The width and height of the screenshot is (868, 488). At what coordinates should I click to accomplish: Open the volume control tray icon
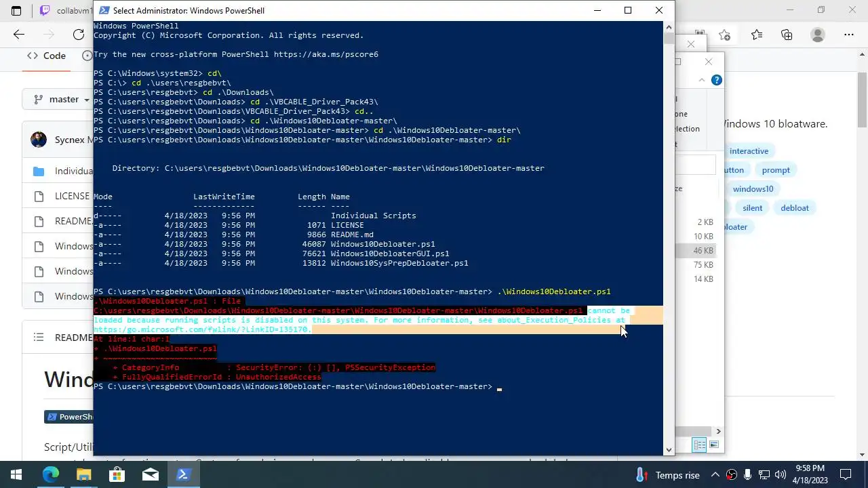click(781, 475)
